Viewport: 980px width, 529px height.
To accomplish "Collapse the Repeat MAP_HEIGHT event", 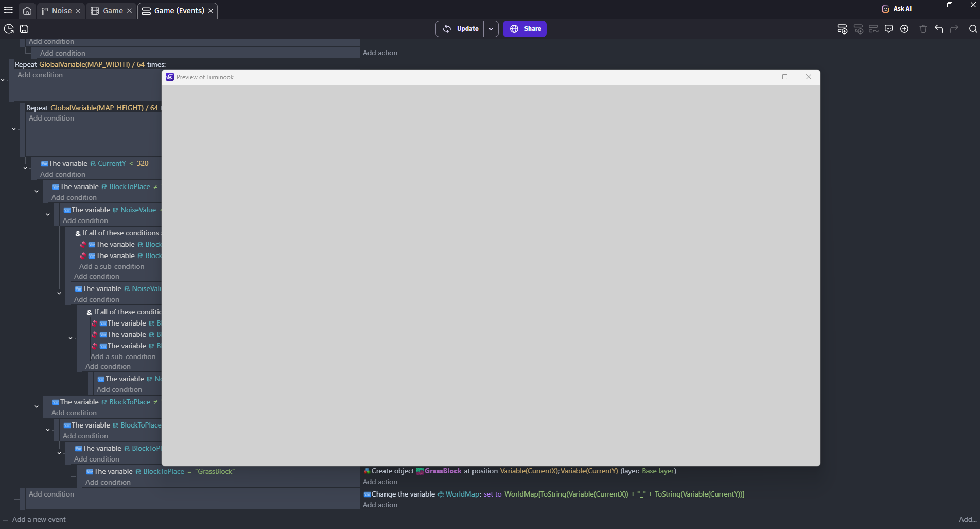I will coord(14,129).
